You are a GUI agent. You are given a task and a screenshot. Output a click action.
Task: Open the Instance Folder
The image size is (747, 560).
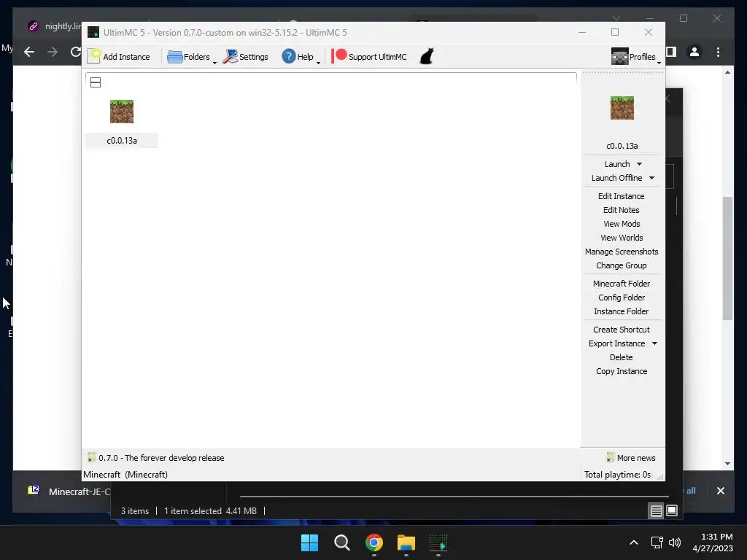(x=622, y=311)
